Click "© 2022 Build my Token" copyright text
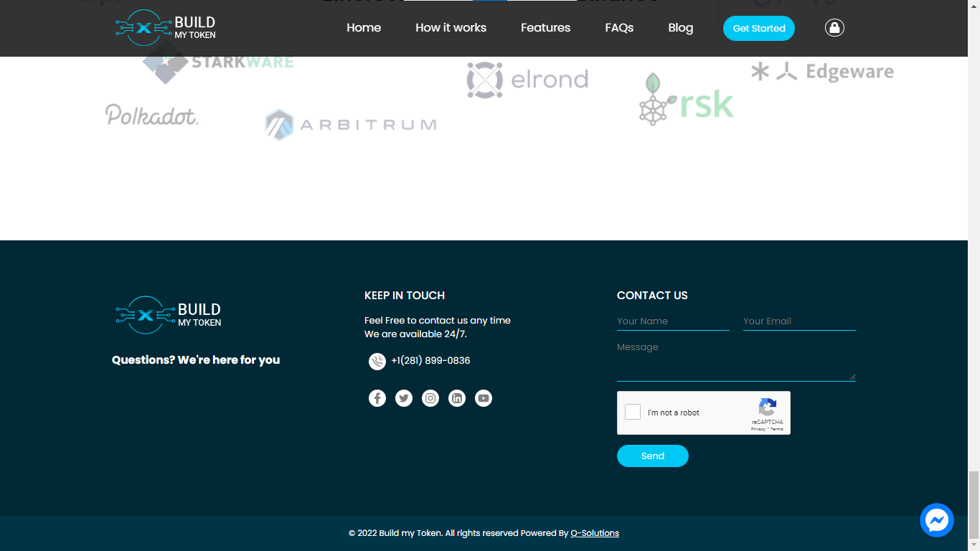Viewport: 980px width, 551px height. click(x=395, y=533)
